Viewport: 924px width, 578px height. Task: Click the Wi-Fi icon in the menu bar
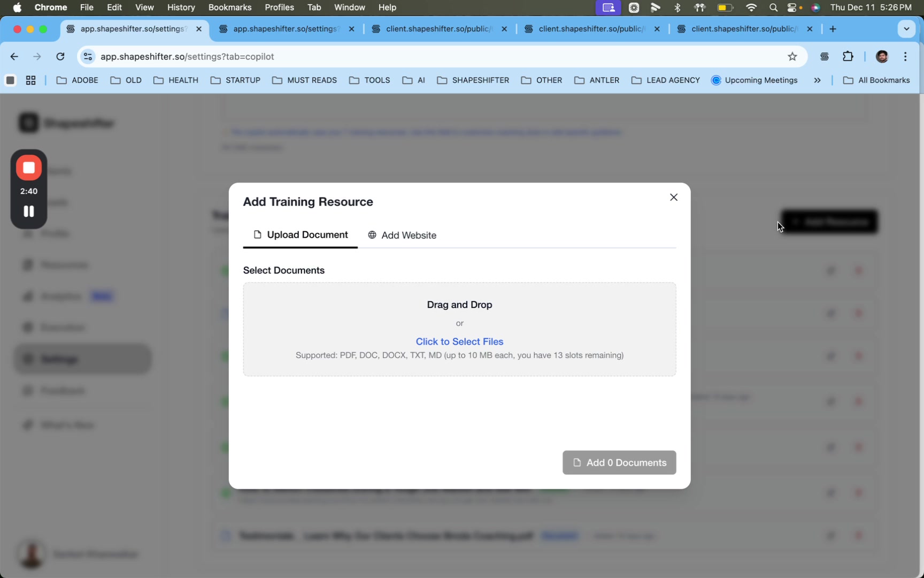(x=751, y=7)
